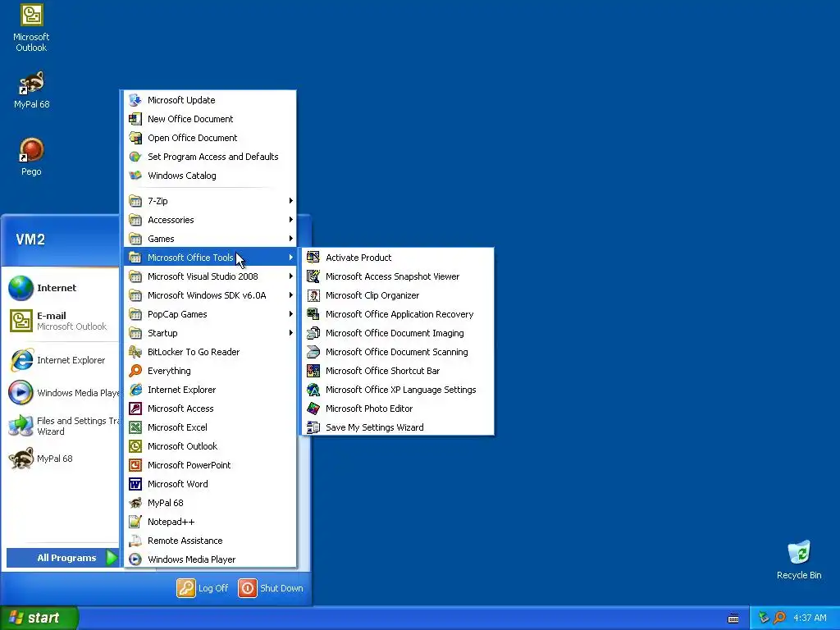Launch Microsoft Office Shortcut Bar
The width and height of the screenshot is (840, 630).
coord(398,371)
